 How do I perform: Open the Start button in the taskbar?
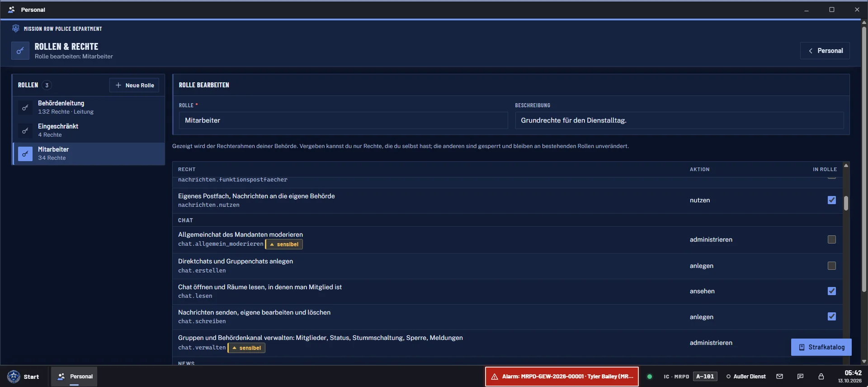[24, 377]
